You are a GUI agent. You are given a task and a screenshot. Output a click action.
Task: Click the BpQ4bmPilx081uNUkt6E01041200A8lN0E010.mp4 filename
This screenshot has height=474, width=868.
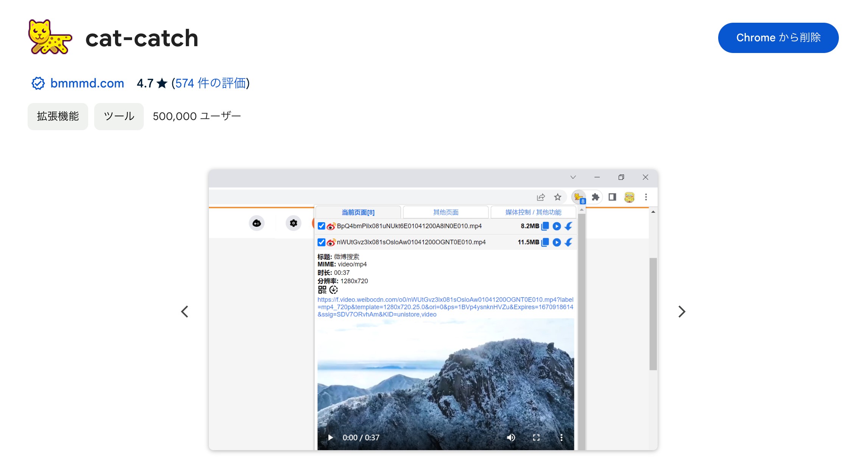tap(409, 226)
